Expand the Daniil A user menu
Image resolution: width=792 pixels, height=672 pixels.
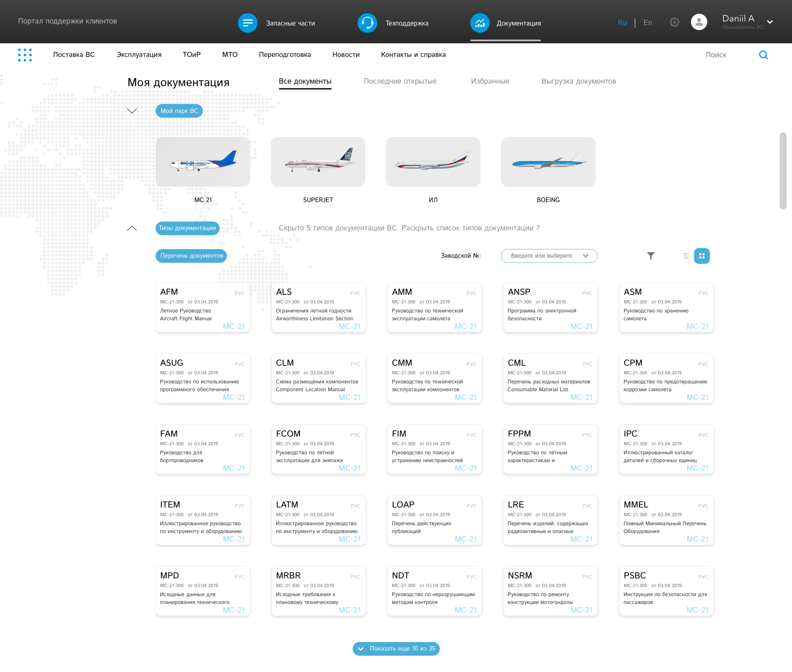770,22
